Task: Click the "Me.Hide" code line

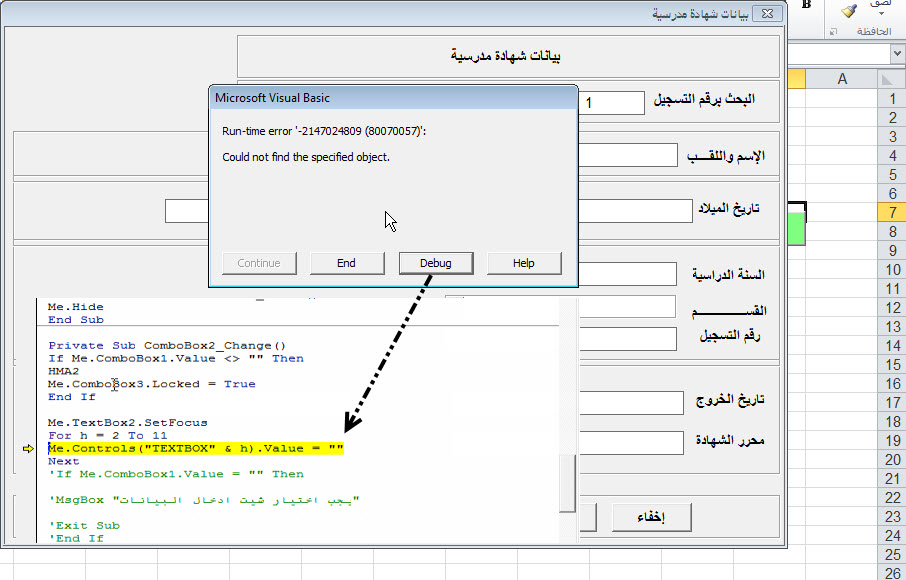Action: (x=76, y=307)
